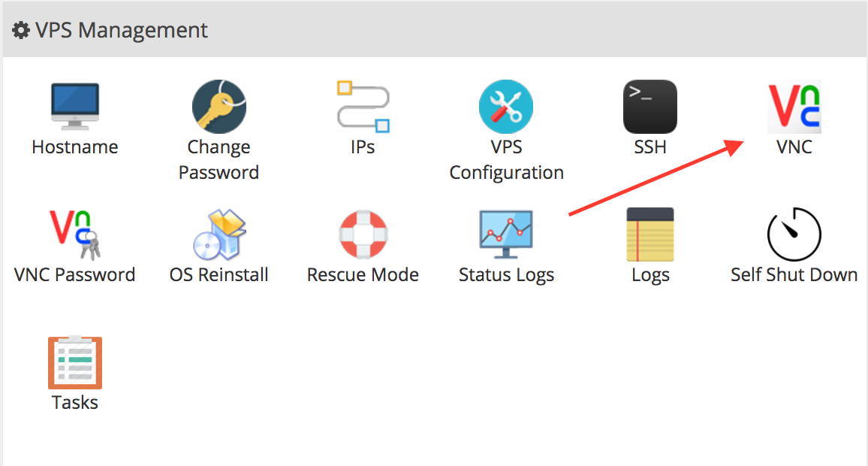Open the VNC viewer icon
The width and height of the screenshot is (868, 466).
tap(794, 107)
